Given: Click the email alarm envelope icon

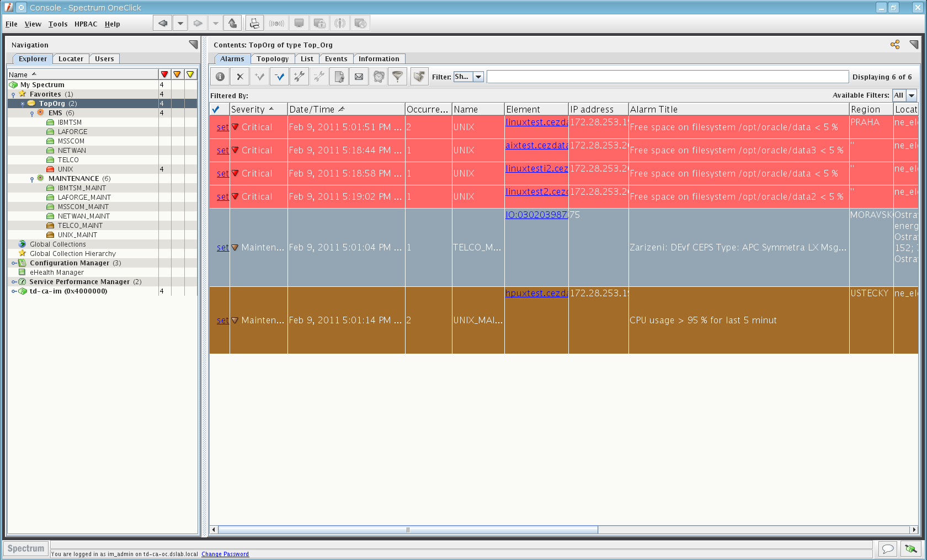Looking at the screenshot, I should [359, 77].
